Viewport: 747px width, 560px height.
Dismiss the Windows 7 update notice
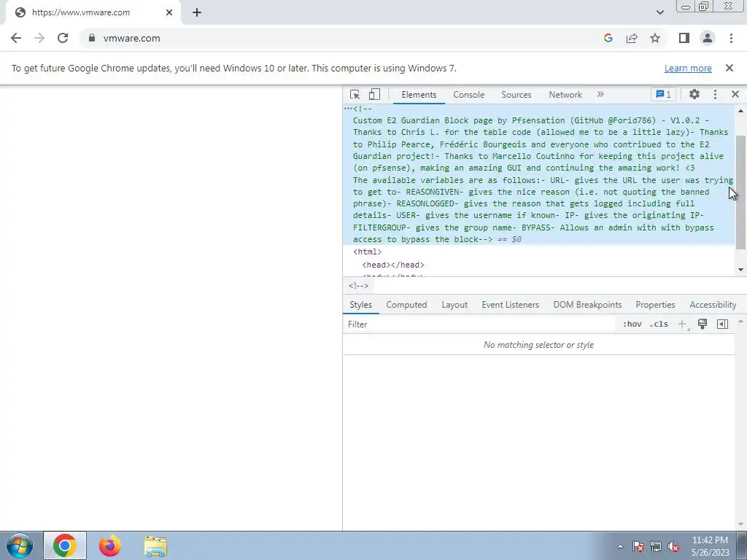[729, 68]
